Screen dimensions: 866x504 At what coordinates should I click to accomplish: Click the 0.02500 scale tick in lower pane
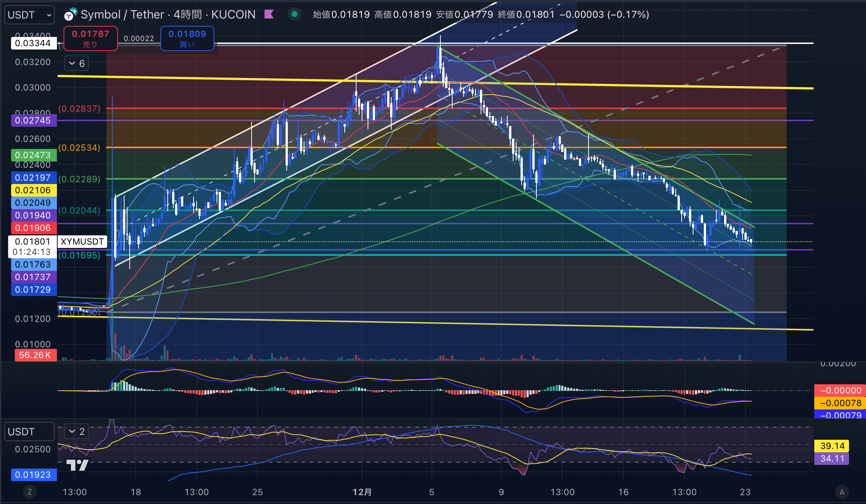(33, 449)
